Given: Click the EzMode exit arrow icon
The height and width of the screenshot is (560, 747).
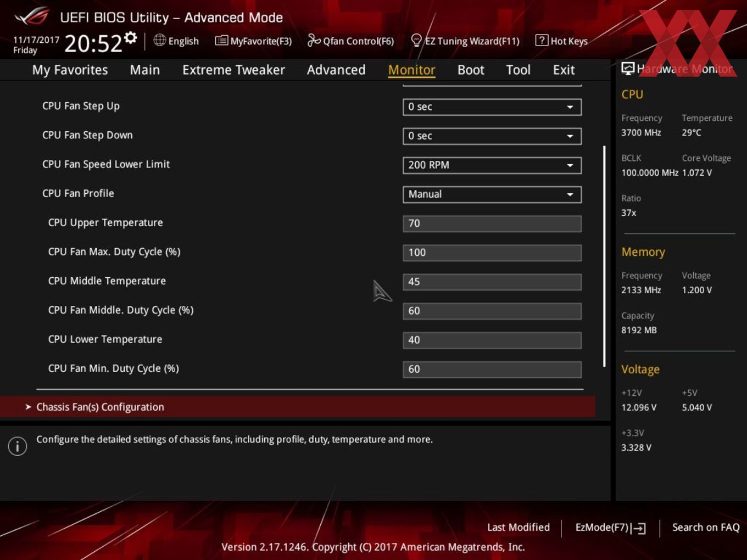Looking at the screenshot, I should pyautogui.click(x=639, y=528).
